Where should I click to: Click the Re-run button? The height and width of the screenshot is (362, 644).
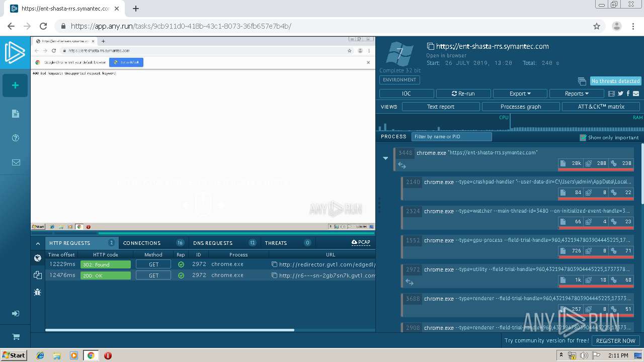tap(463, 94)
